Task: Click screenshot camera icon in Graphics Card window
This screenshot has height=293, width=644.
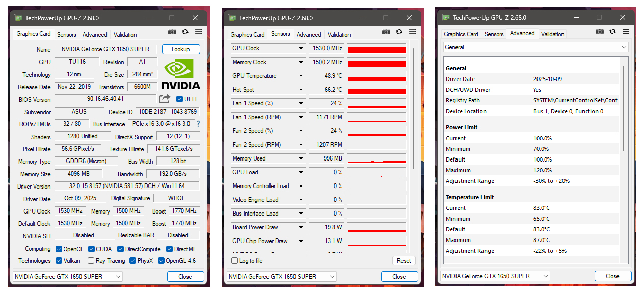Action: [x=172, y=32]
